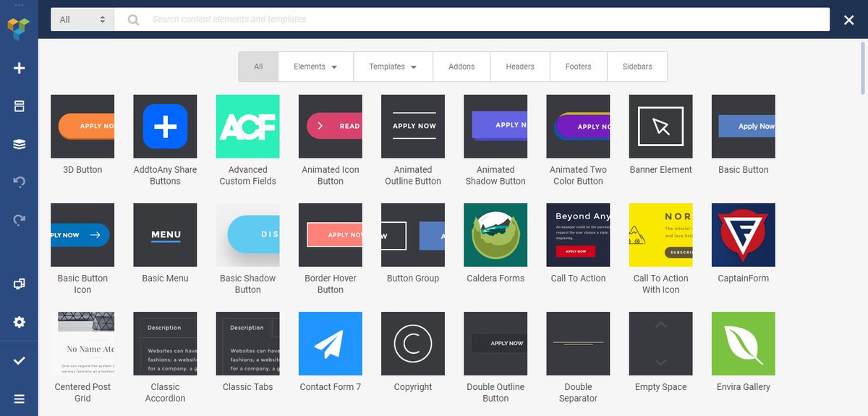Open the tree view layers icon
Viewport: 868px width, 416px height.
pyautogui.click(x=20, y=145)
